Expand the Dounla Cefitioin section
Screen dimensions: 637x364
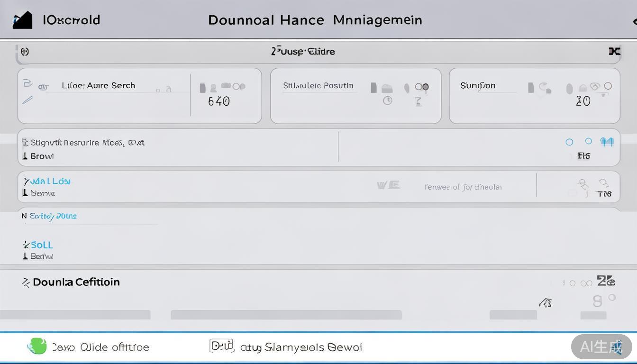tap(76, 282)
